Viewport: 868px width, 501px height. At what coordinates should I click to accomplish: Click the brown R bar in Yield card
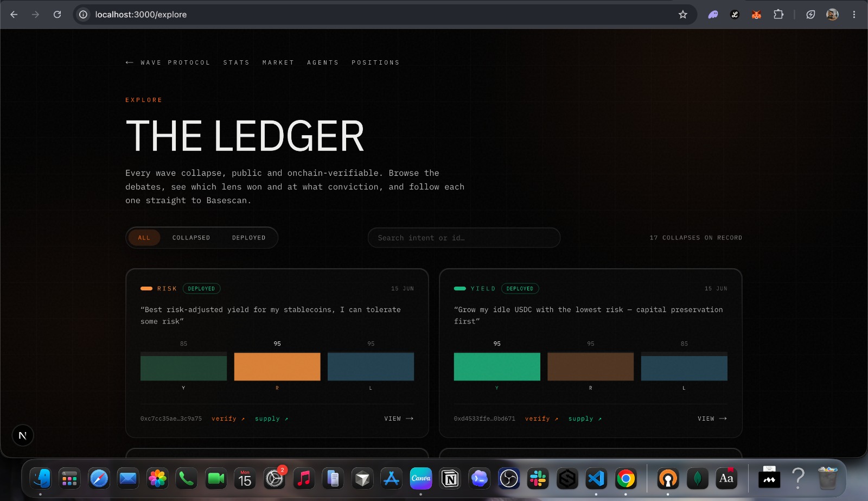[590, 366]
